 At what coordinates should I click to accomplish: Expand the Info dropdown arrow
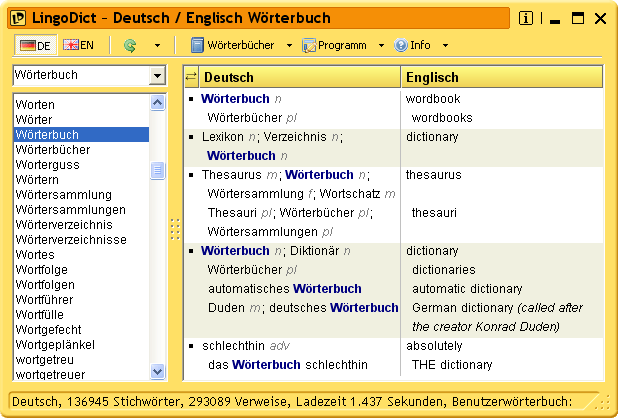445,45
